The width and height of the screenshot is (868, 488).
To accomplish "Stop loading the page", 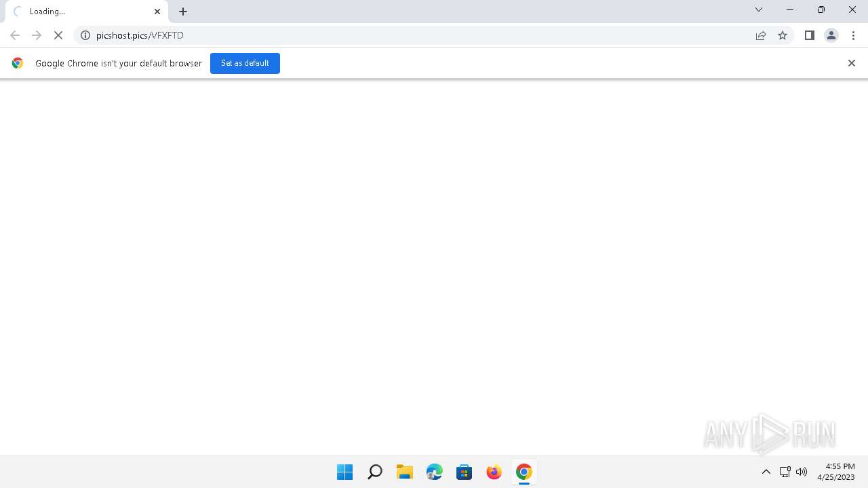I will (x=58, y=35).
